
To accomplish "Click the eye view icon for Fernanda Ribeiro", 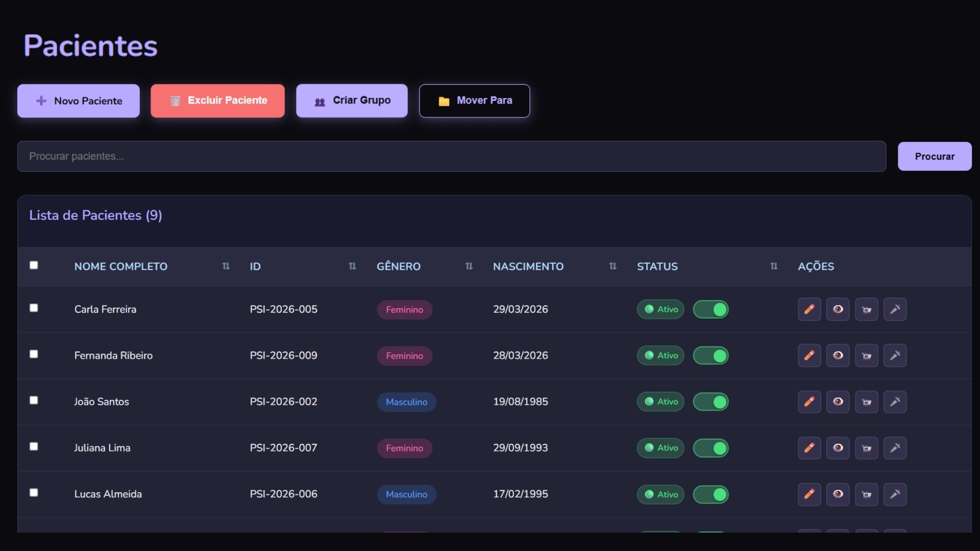I will click(x=837, y=356).
